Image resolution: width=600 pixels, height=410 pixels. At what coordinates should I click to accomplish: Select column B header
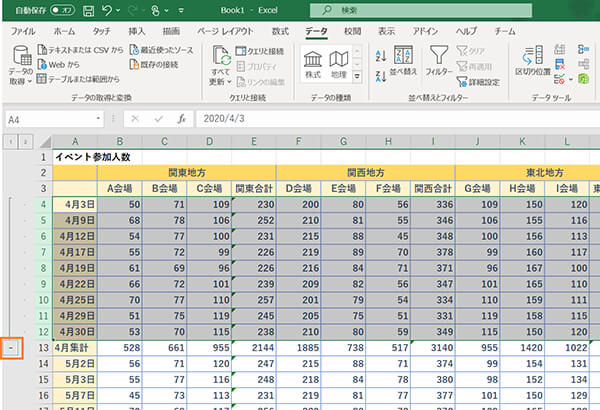tap(120, 142)
